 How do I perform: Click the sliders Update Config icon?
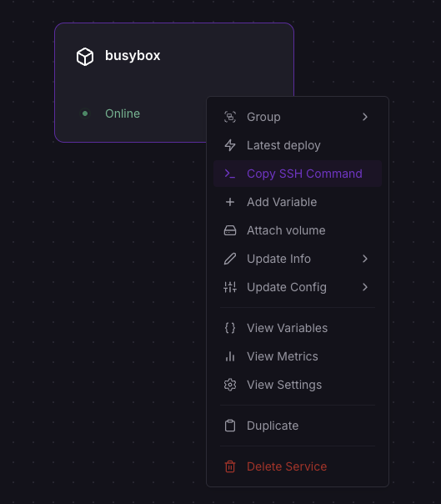point(230,287)
